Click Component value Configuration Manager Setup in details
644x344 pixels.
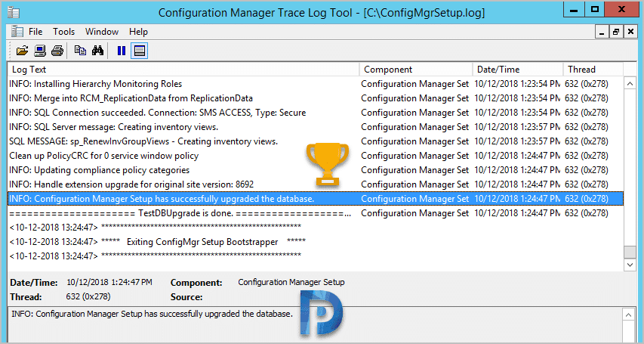pyautogui.click(x=291, y=282)
